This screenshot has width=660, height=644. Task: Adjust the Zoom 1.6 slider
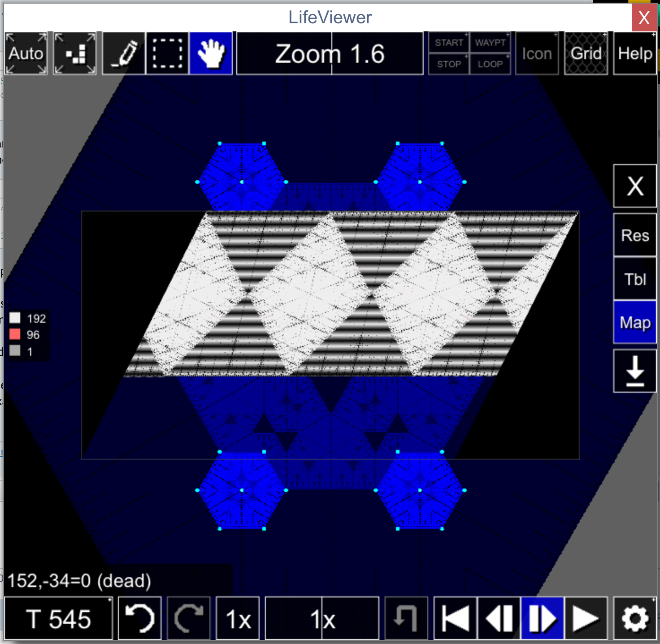pos(330,53)
